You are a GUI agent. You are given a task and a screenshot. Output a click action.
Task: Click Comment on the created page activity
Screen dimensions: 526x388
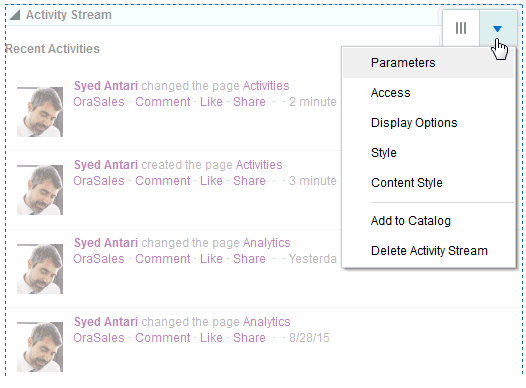pyautogui.click(x=163, y=181)
